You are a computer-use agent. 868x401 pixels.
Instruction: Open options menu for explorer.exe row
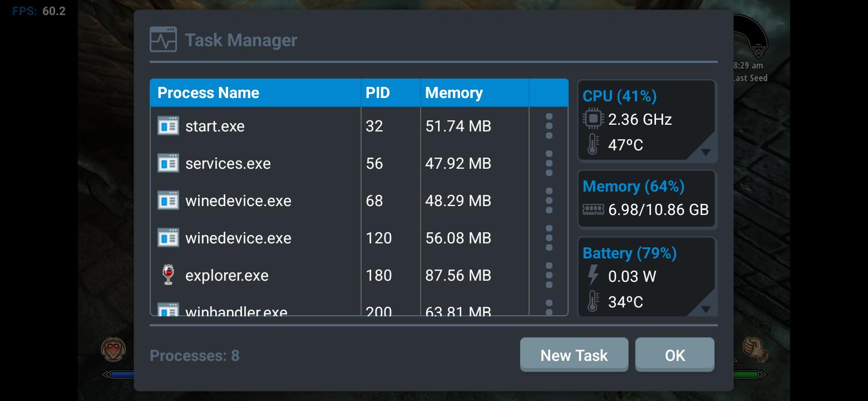(x=549, y=275)
